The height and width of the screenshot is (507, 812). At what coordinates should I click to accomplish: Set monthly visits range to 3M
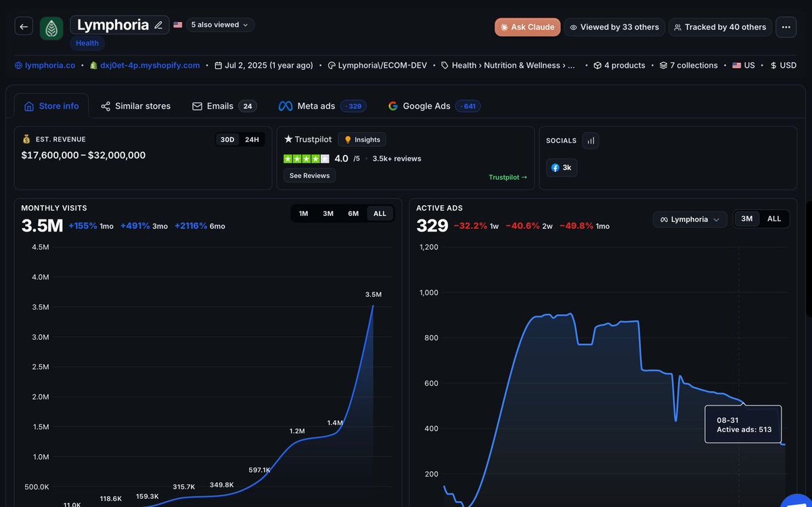(328, 213)
